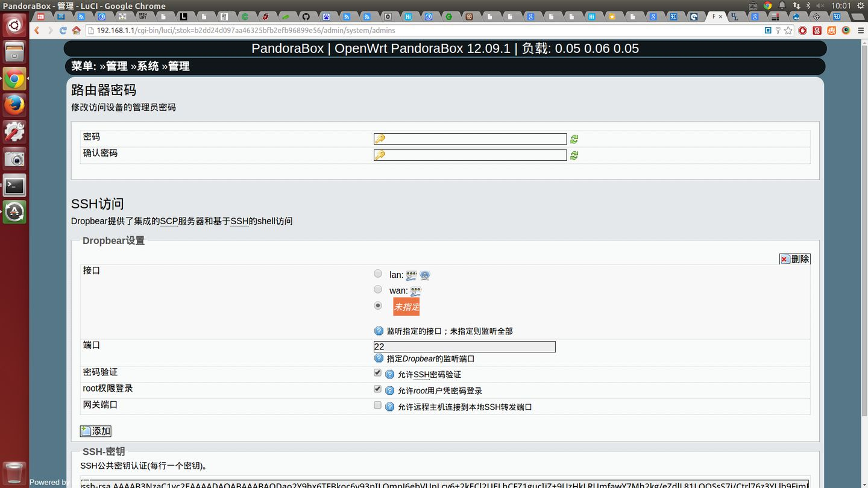Click the hint 监听指定的接口；未指定则监听全部
The height and width of the screenshot is (488, 868).
(x=450, y=331)
